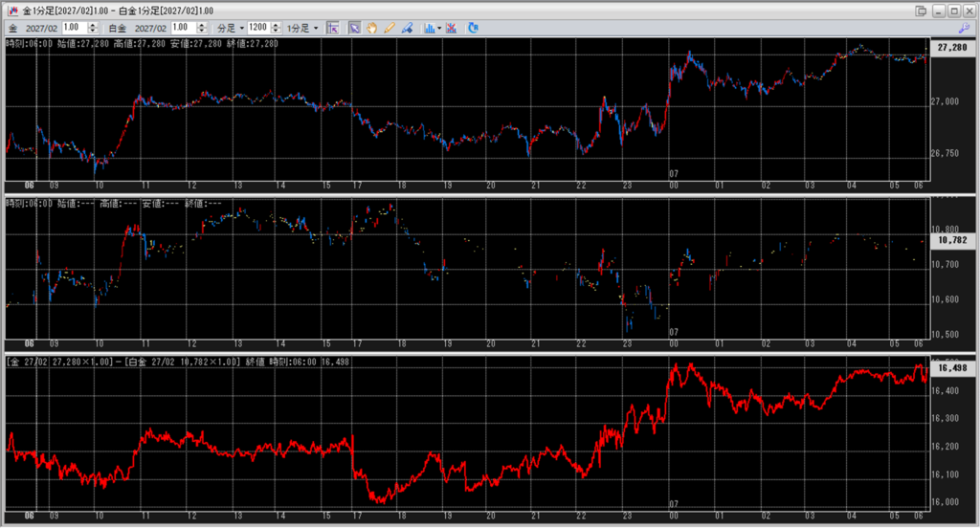This screenshot has width=980, height=528.
Task: Activate the hand pan tool
Action: (372, 28)
